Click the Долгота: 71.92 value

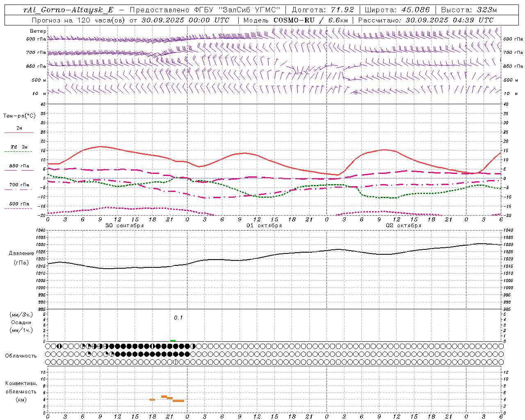pyautogui.click(x=323, y=10)
